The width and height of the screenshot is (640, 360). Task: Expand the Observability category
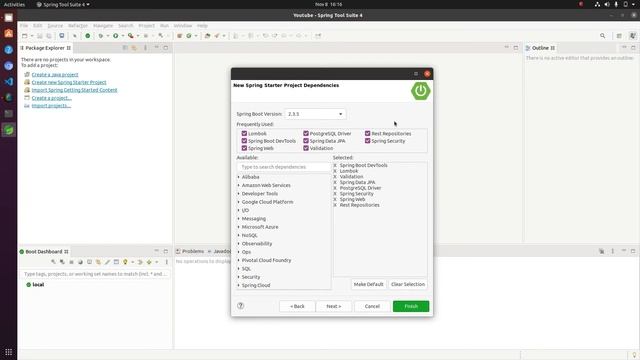[x=239, y=244]
